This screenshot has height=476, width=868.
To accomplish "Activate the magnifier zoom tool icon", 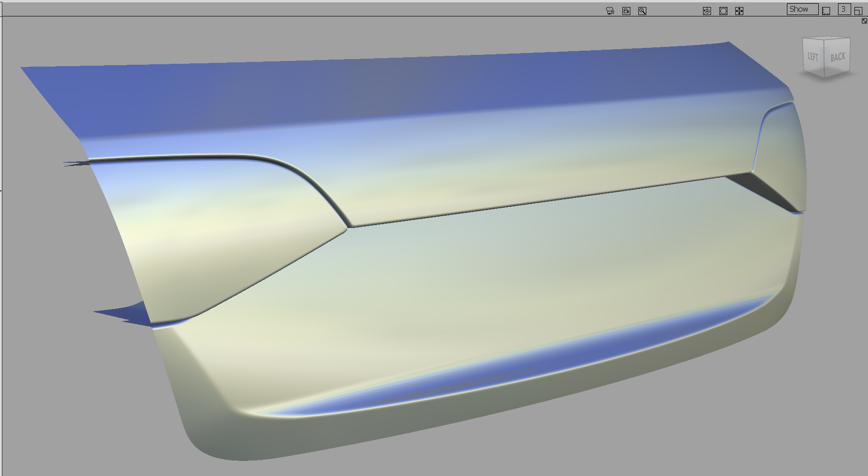I will coord(643,11).
